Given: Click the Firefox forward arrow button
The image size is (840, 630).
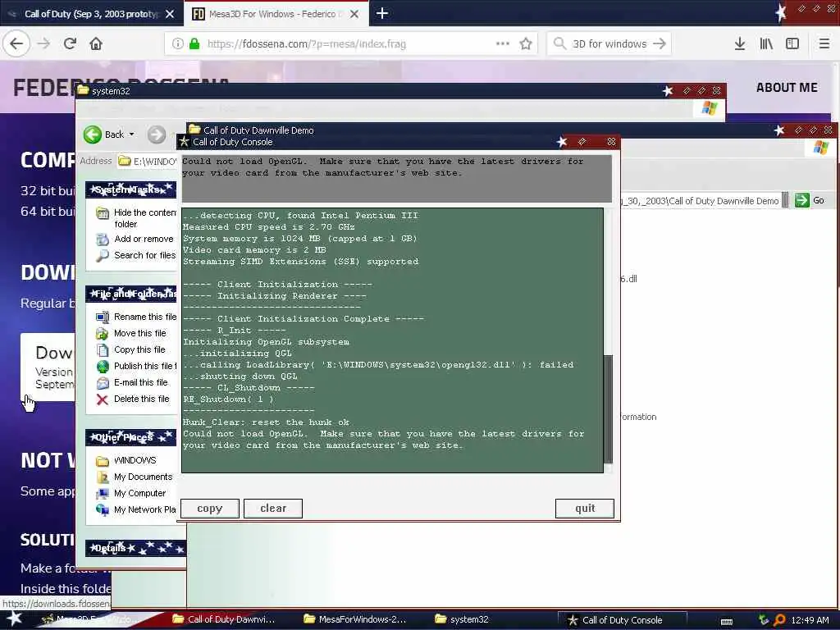Looking at the screenshot, I should tap(44, 43).
